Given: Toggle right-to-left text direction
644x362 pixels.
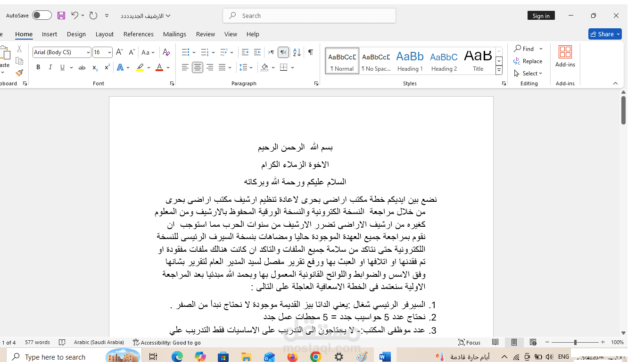Looking at the screenshot, I should tap(283, 52).
